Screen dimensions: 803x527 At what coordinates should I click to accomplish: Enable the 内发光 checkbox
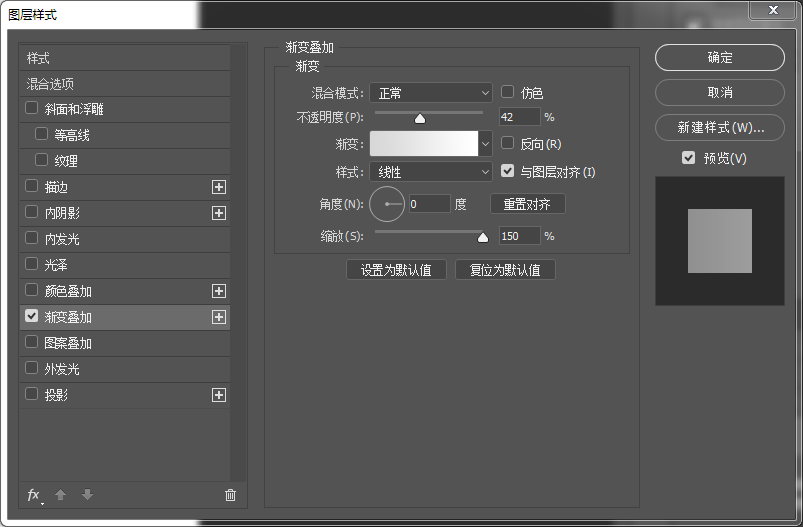[31, 238]
